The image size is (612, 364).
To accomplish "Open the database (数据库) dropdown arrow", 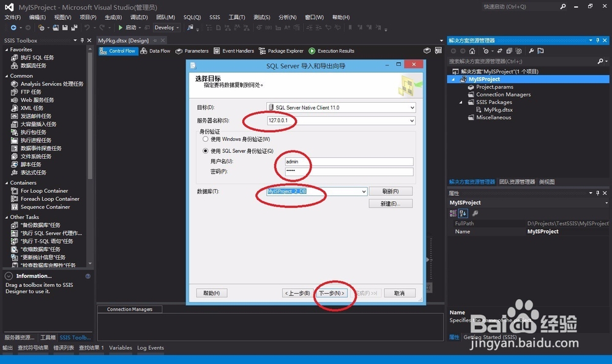I will (364, 191).
